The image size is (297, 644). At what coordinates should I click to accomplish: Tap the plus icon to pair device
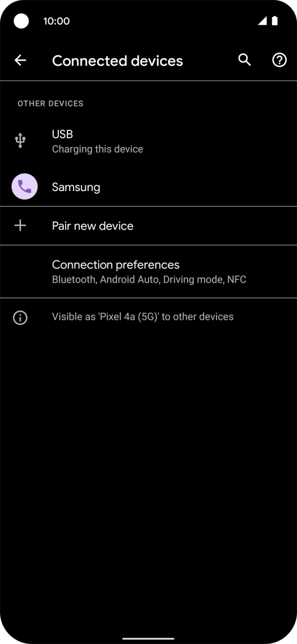20,225
